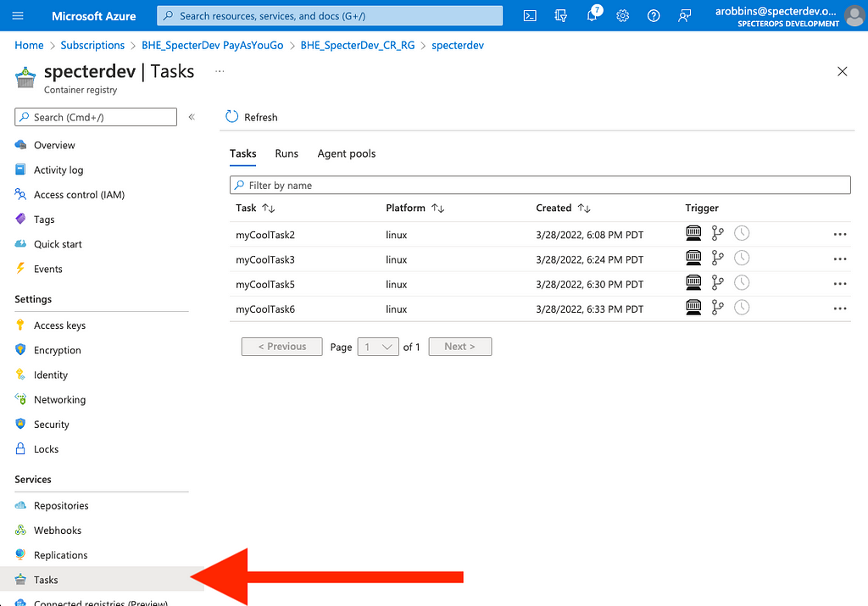Open the user account avatar
Viewport: 868px width, 606px height.
[854, 15]
